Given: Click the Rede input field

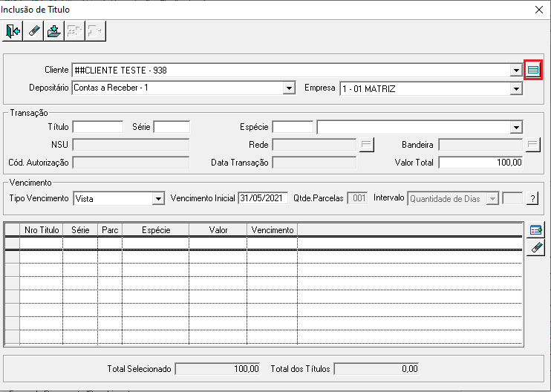Looking at the screenshot, I should click(x=314, y=144).
